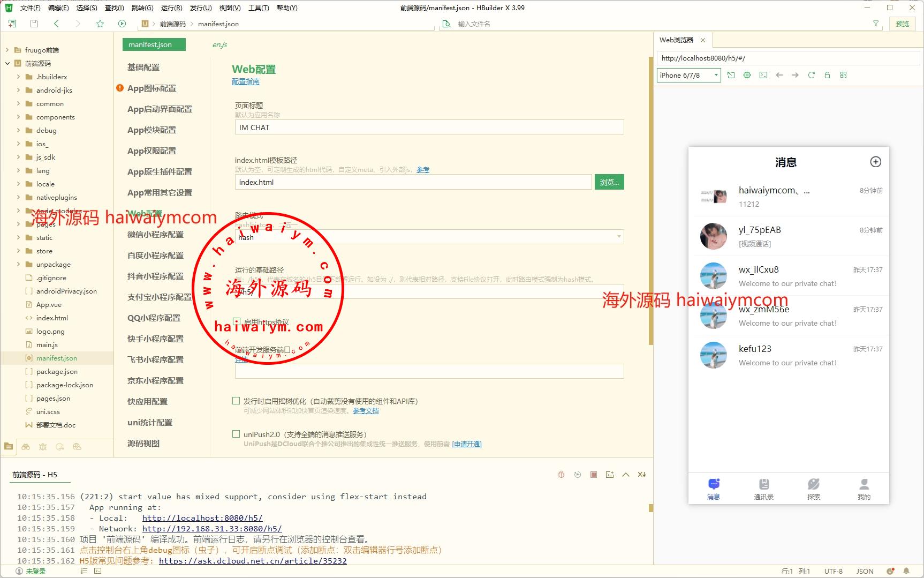
Task: Click the run play icon in toolbar
Action: point(122,24)
